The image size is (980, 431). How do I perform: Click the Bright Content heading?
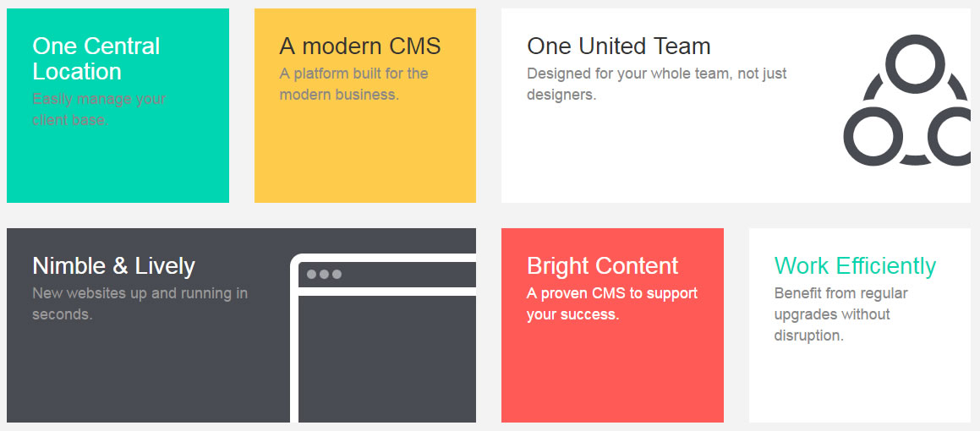click(603, 266)
